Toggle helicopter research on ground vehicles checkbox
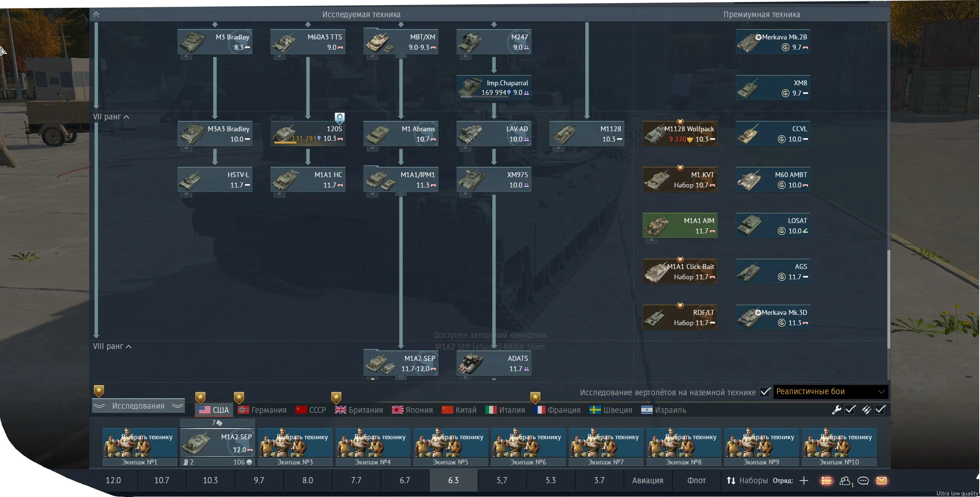This screenshot has width=980, height=497. [765, 392]
